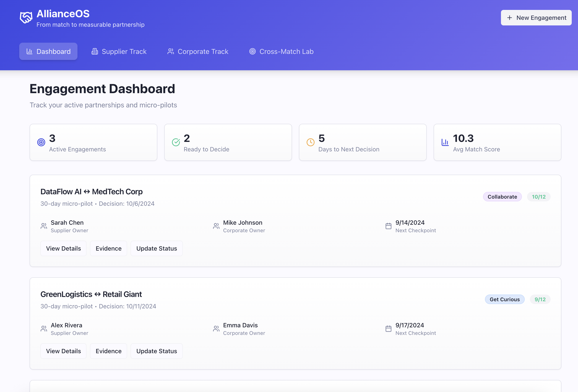
Task: Click the GreenLogistics ↔ Retail Giant title
Action: tap(91, 294)
